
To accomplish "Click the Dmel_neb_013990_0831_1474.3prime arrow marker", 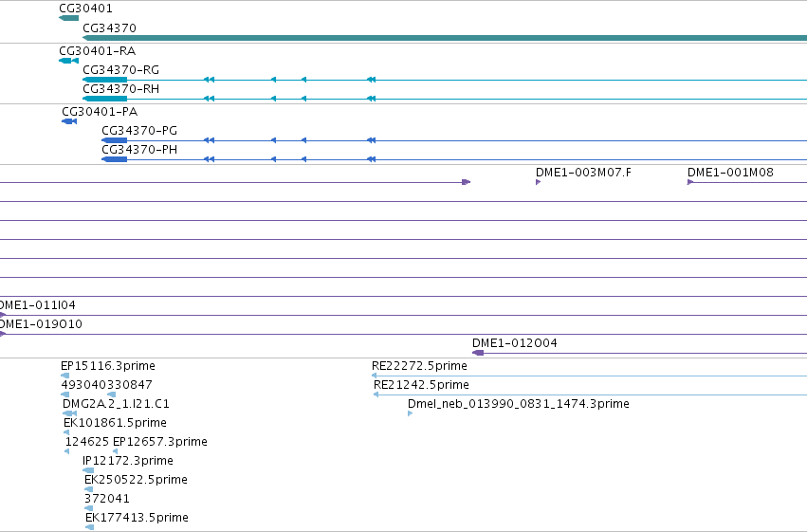I will click(x=411, y=413).
